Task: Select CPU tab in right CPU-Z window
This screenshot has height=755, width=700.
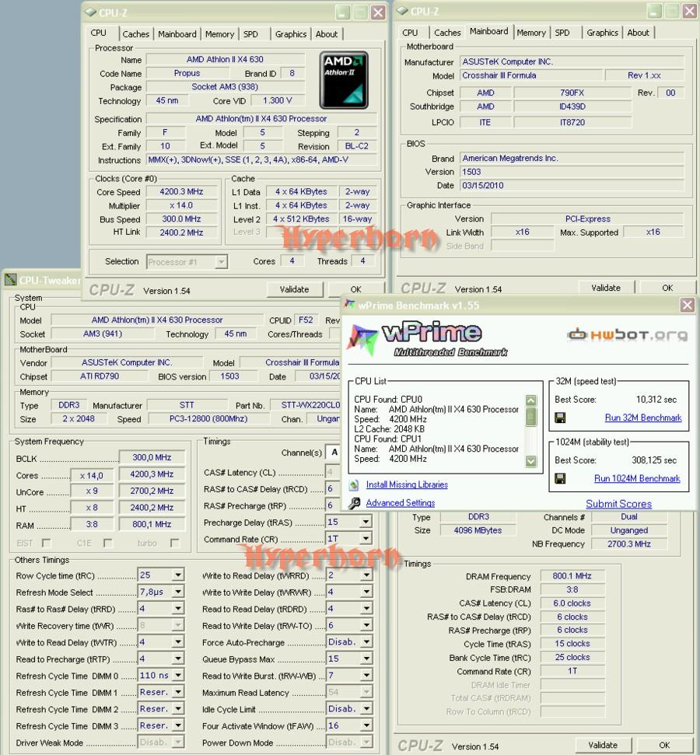Action: (410, 33)
